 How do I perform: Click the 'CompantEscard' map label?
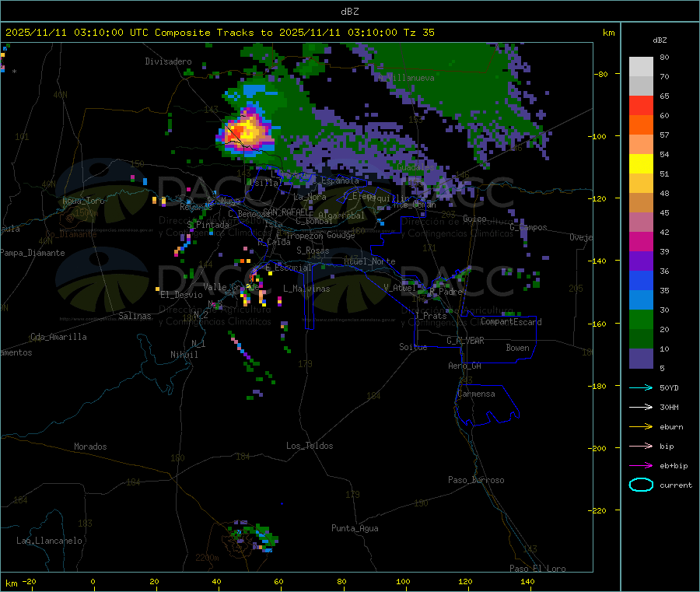(511, 322)
